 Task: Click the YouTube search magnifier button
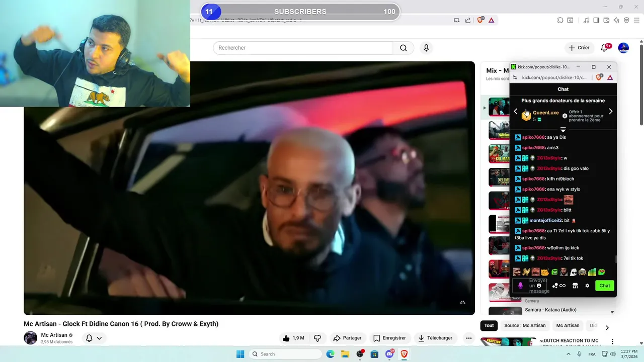pyautogui.click(x=404, y=48)
